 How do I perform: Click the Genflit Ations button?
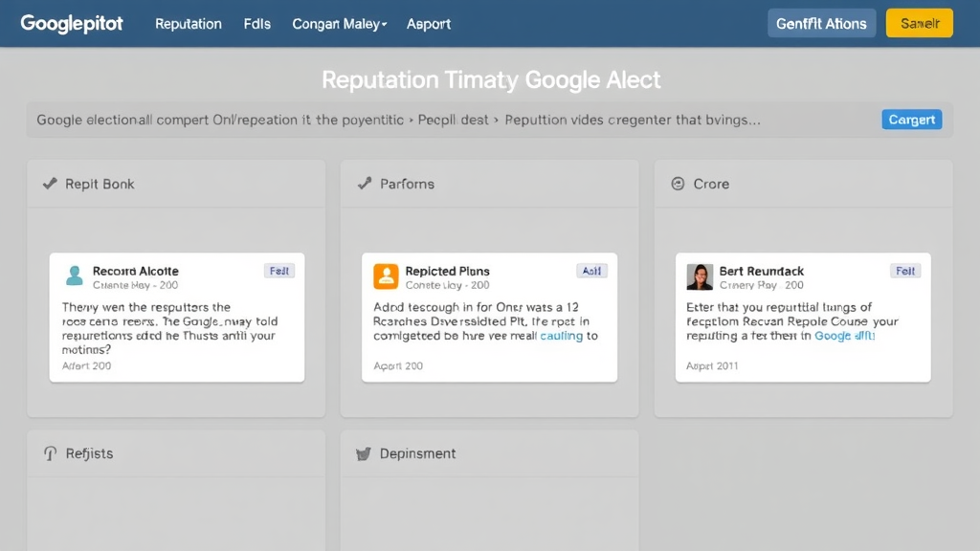821,24
